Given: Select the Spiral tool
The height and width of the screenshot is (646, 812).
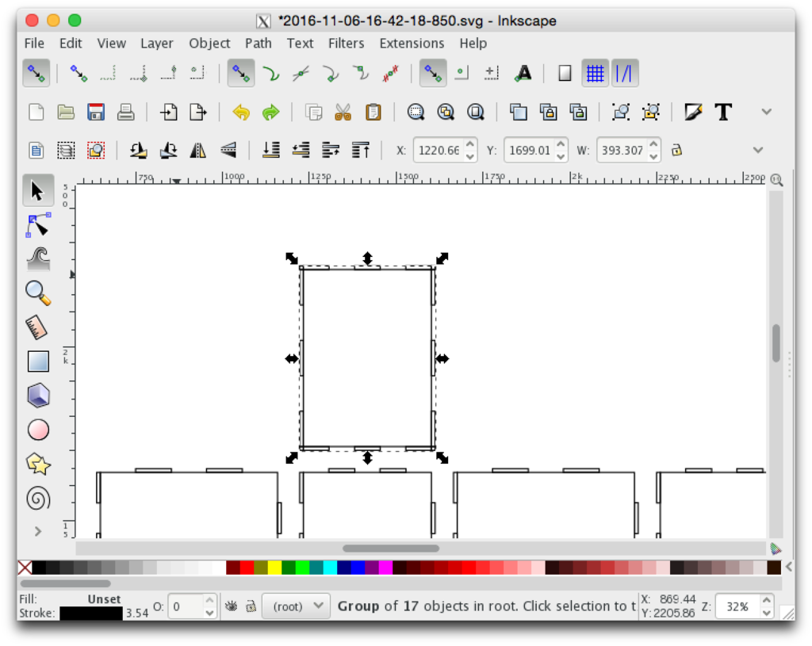Looking at the screenshot, I should point(38,499).
